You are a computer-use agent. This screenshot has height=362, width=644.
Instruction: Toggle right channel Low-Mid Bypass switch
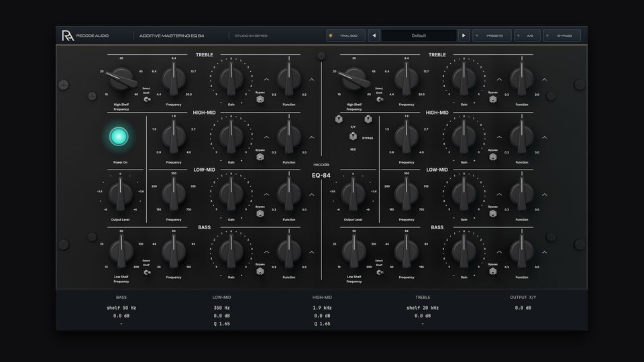(x=493, y=213)
